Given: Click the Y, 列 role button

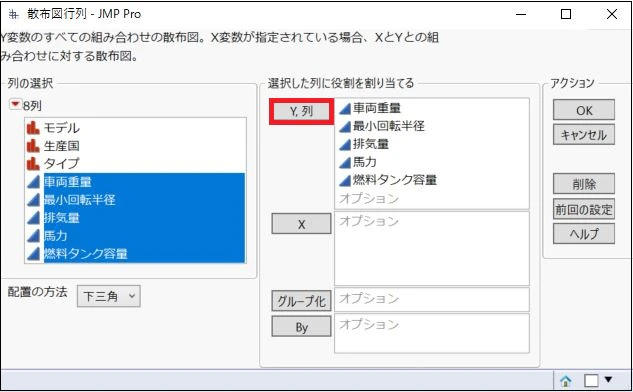Looking at the screenshot, I should click(302, 111).
